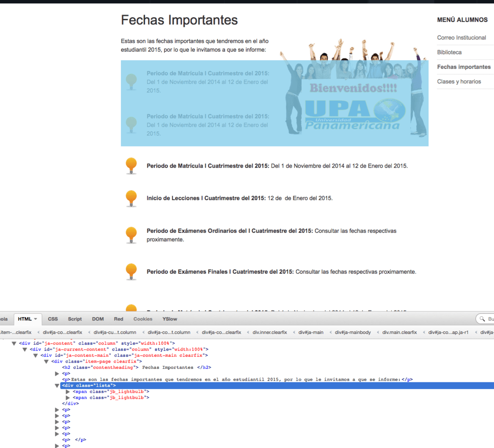Expand the first jb_lightbulb span node
Viewport: 494px width, 448px height.
[68, 391]
